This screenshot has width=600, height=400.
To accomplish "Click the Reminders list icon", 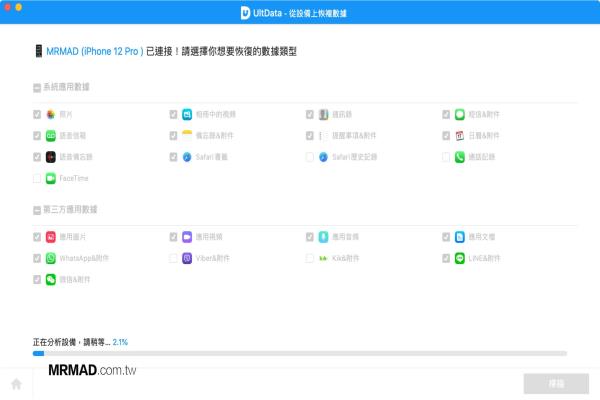I will pyautogui.click(x=323, y=136).
